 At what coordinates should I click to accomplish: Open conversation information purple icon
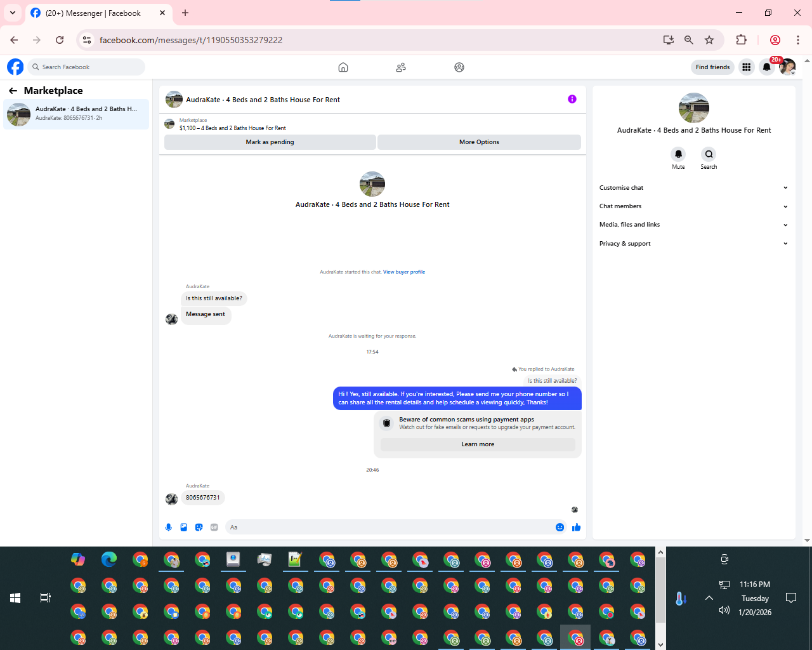pos(572,99)
